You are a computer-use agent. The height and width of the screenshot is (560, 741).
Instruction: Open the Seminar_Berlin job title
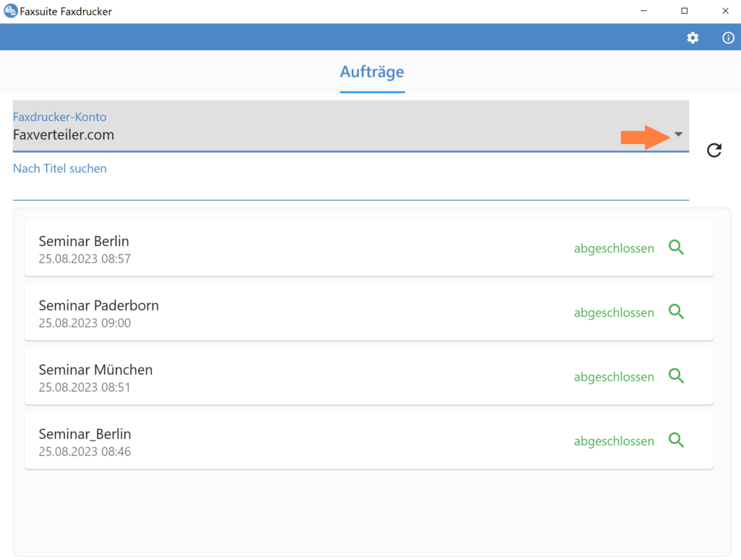85,434
